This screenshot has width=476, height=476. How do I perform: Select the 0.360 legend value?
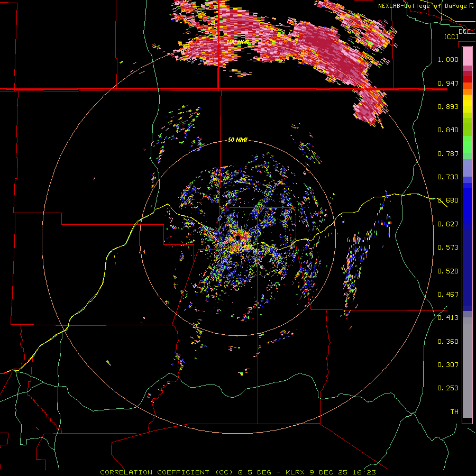448,342
